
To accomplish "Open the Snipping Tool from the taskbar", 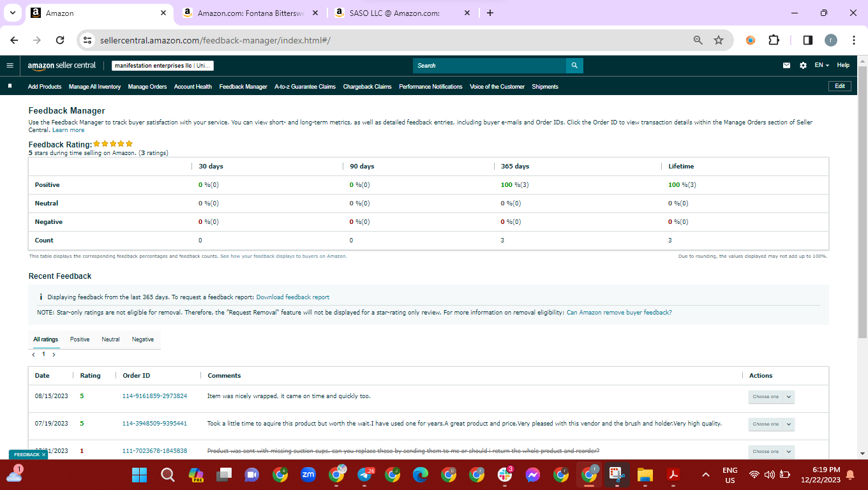I will [617, 475].
